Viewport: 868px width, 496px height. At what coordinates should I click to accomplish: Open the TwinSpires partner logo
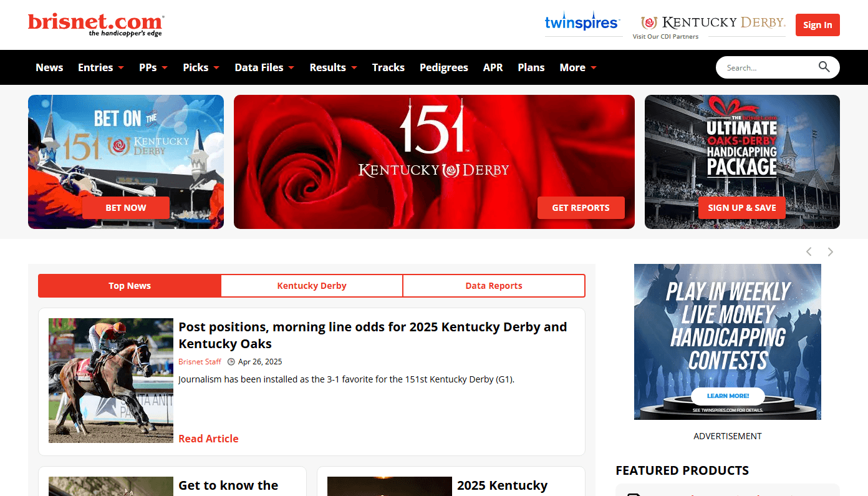pos(582,22)
